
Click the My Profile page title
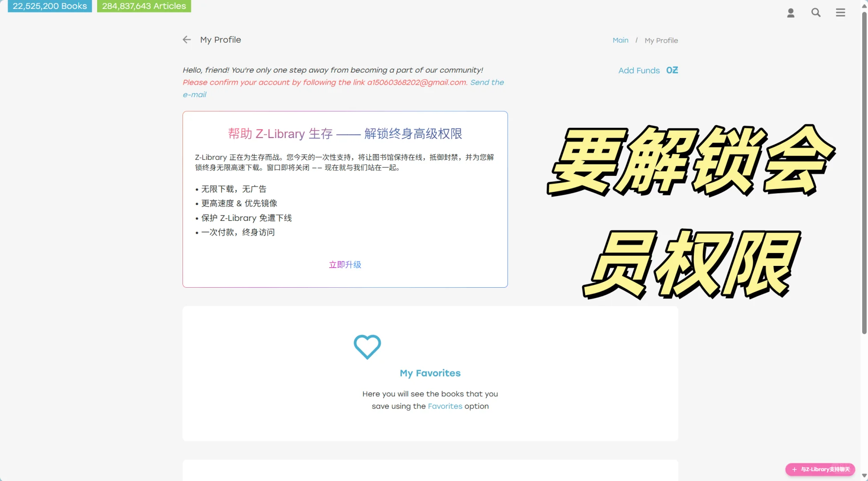pyautogui.click(x=220, y=40)
